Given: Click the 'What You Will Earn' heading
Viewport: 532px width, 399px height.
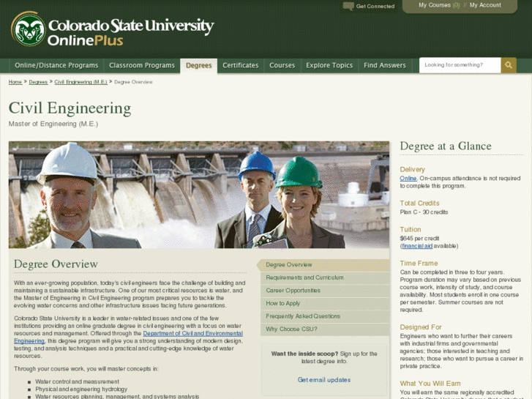Looking at the screenshot, I should point(430,384).
